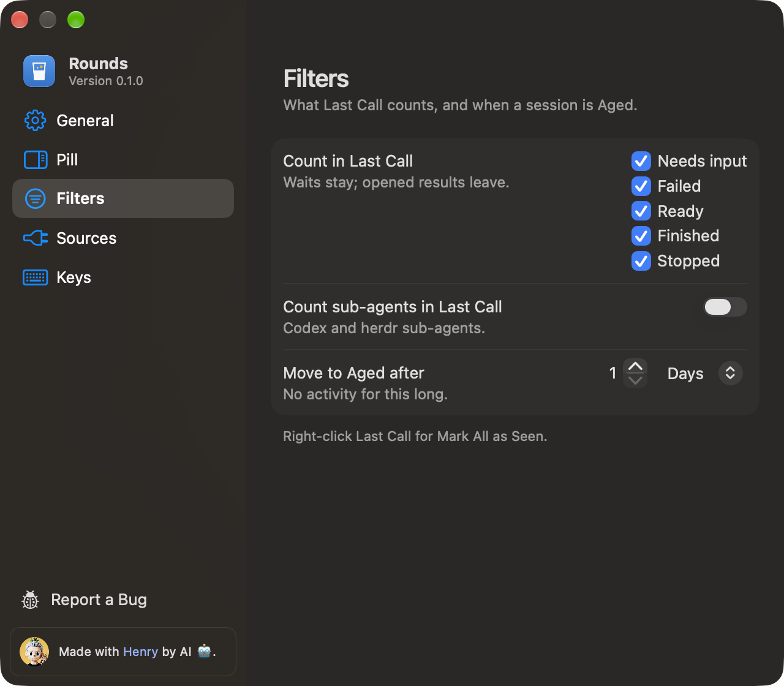784x686 pixels.
Task: Click the Rounds app icon
Action: pos(39,71)
